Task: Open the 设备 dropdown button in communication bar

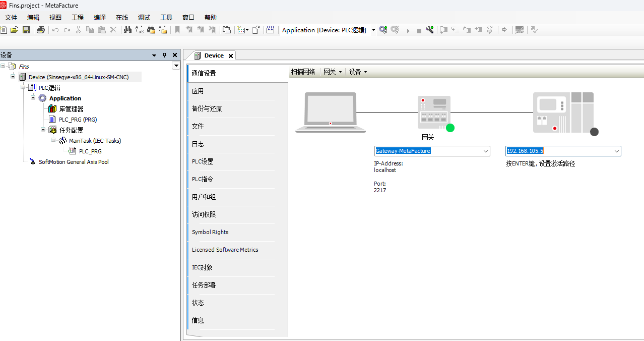Action: [x=358, y=72]
